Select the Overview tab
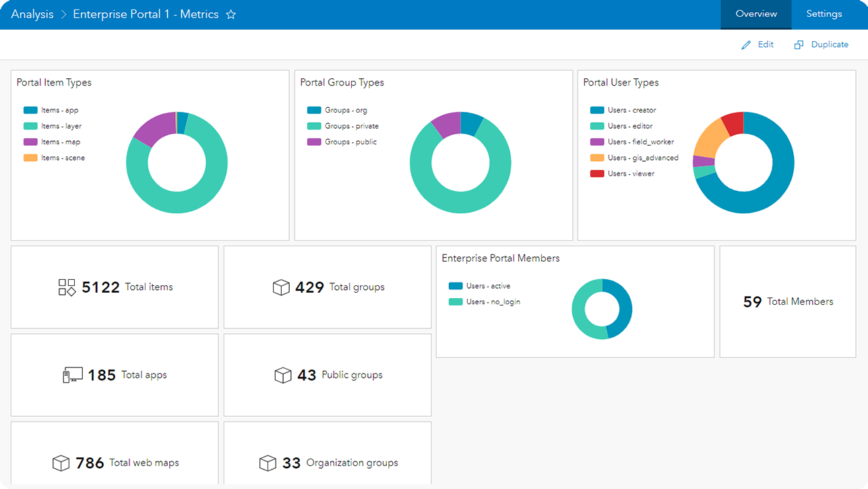 tap(755, 13)
